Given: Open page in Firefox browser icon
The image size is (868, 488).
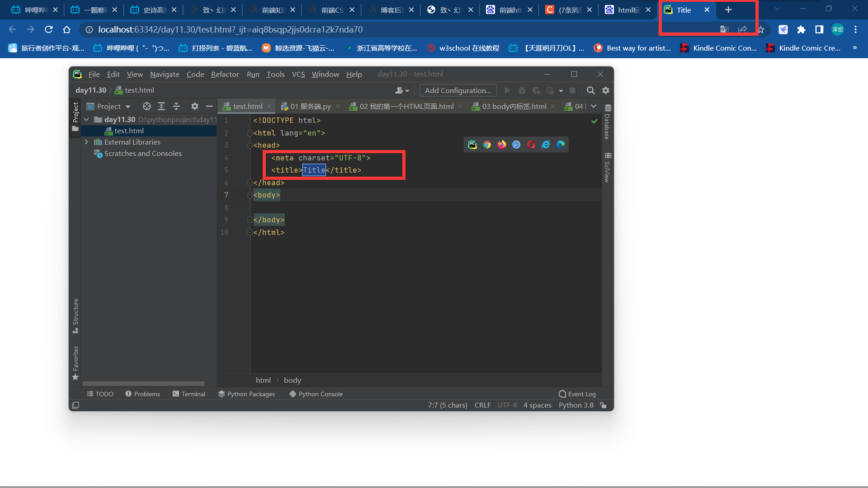Looking at the screenshot, I should coord(502,145).
